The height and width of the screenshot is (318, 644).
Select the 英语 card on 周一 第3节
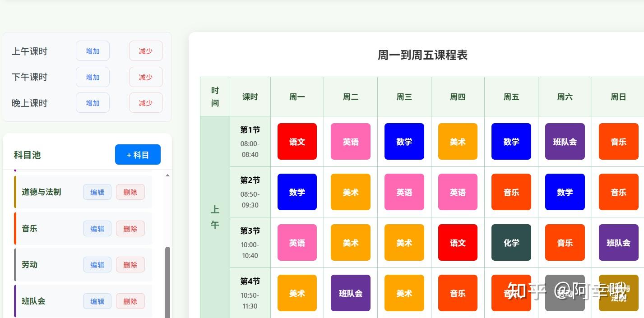[x=297, y=243]
